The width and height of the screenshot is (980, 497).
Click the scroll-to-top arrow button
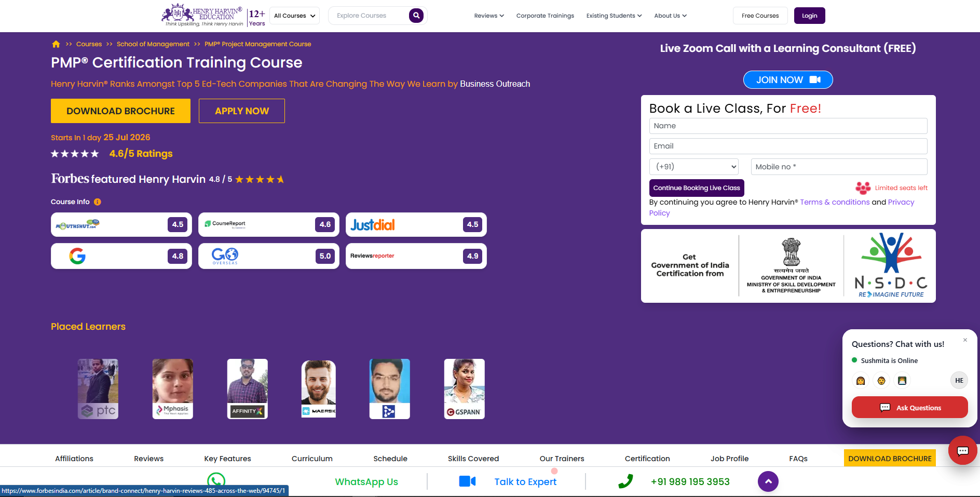(768, 481)
